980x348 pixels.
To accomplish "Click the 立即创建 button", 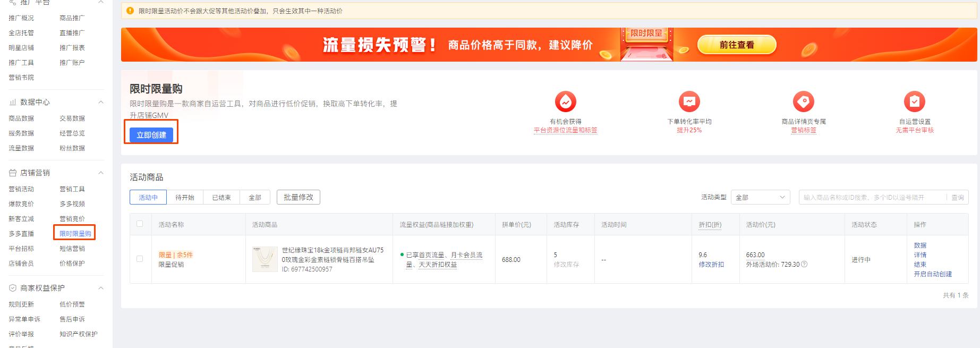I will click(151, 135).
